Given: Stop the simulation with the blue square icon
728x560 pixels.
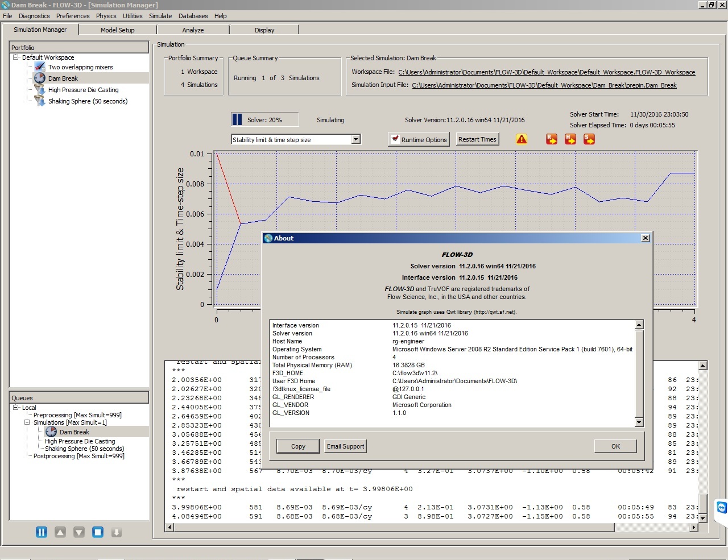Looking at the screenshot, I should point(98,532).
